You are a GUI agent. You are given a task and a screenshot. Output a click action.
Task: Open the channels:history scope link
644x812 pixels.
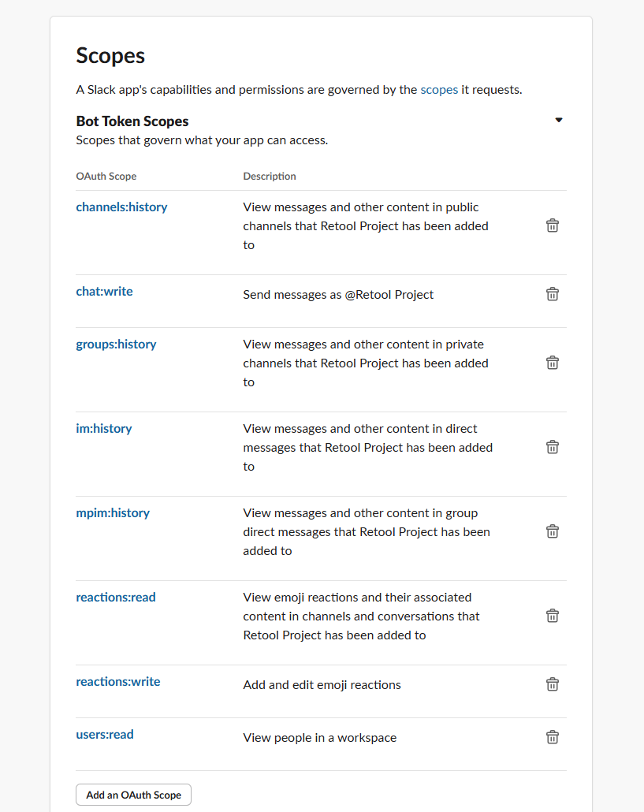click(121, 207)
